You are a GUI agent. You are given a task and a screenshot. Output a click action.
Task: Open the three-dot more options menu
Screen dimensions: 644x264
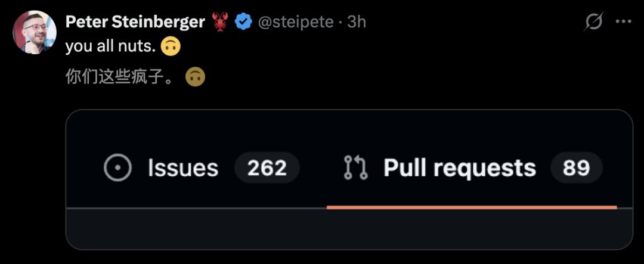(x=623, y=22)
